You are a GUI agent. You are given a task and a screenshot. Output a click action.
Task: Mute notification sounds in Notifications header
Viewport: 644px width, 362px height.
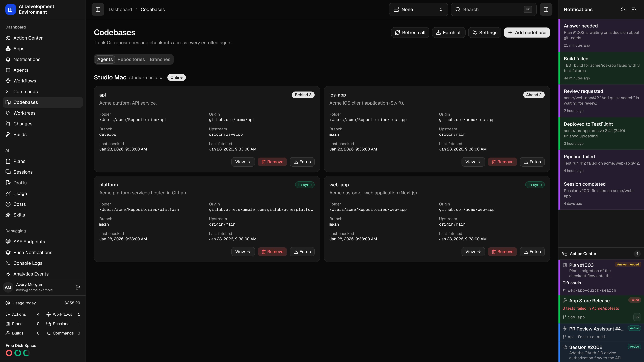point(623,10)
